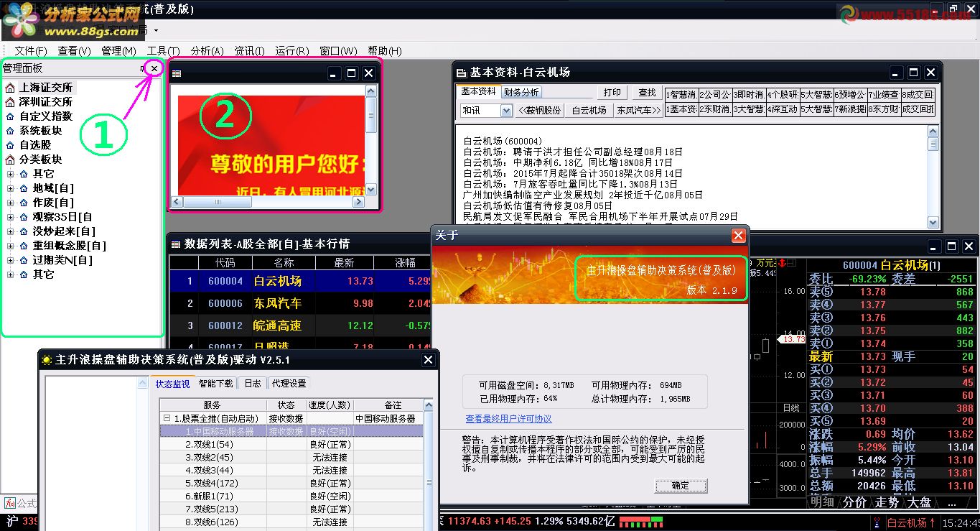The width and height of the screenshot is (980, 531).
Task: Switch to 日志 tab in driver window
Action: coord(252,384)
